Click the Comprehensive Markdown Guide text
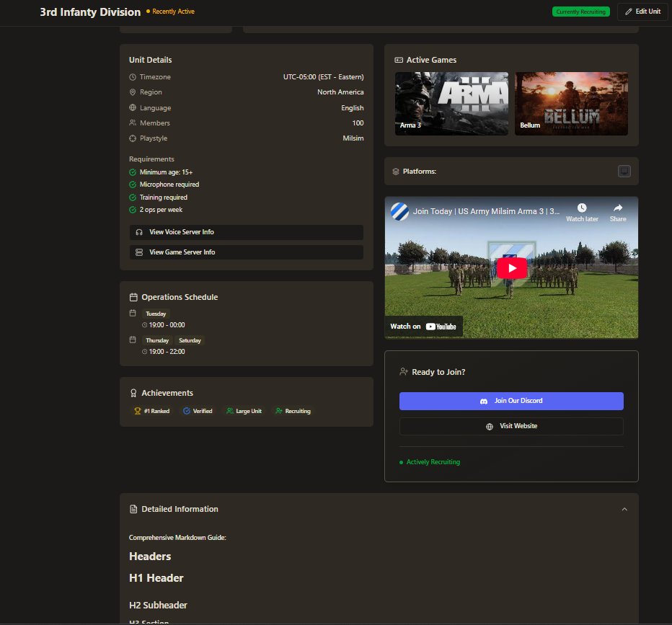 177,538
